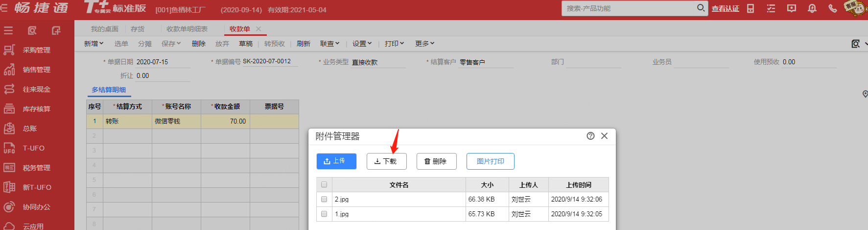868x230 pixels.
Task: Click 分摊 in the toolbar
Action: [145, 44]
